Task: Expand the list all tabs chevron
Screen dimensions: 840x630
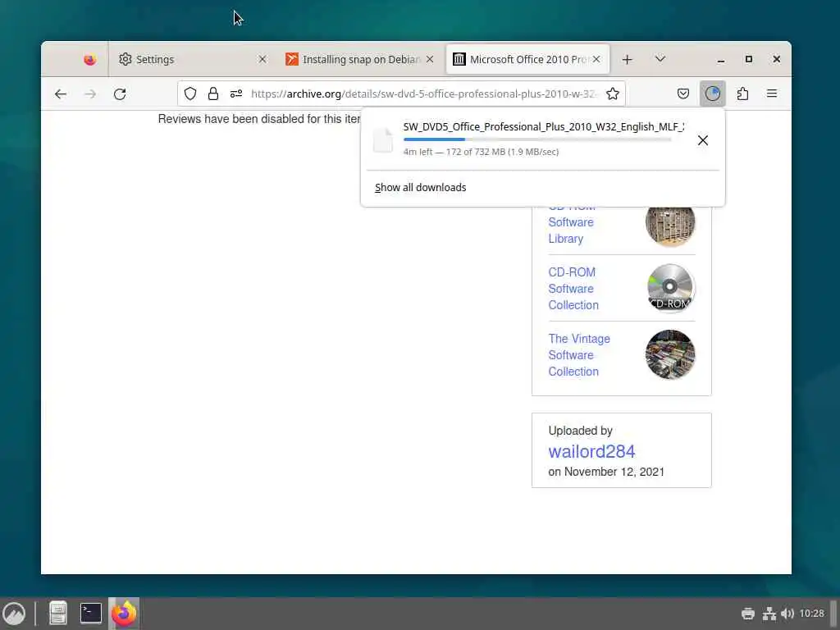Action: [x=660, y=59]
